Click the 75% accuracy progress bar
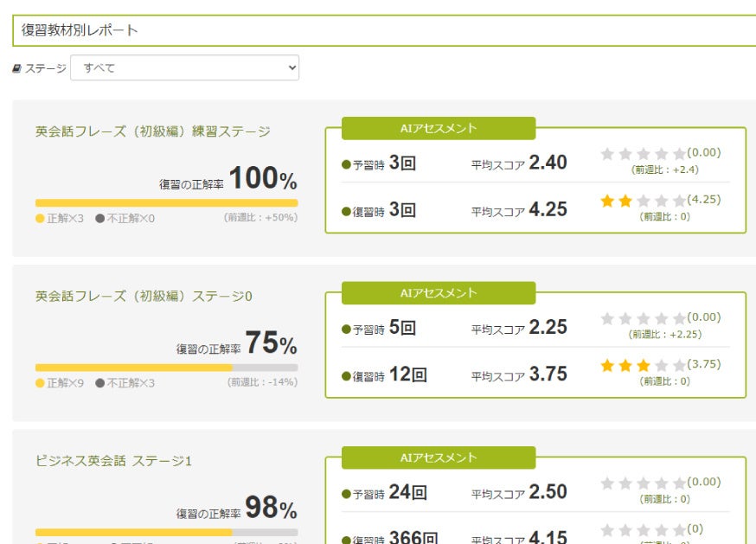This screenshot has height=544, width=756. [166, 368]
